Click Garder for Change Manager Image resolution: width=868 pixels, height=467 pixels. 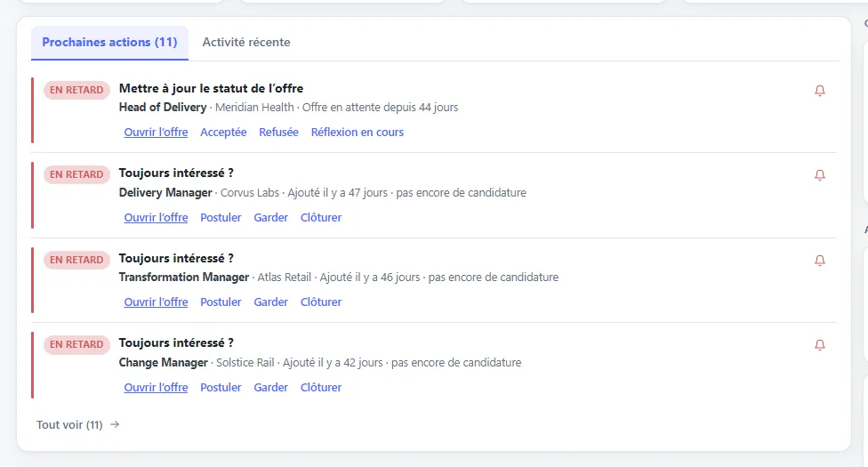[270, 388]
